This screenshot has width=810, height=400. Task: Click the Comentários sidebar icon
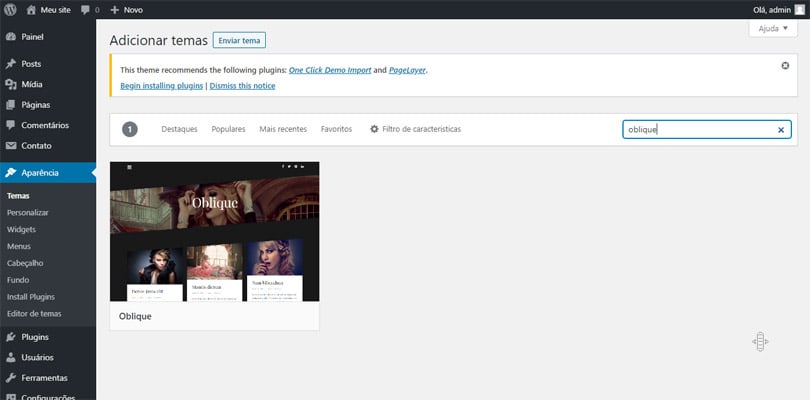(10, 125)
